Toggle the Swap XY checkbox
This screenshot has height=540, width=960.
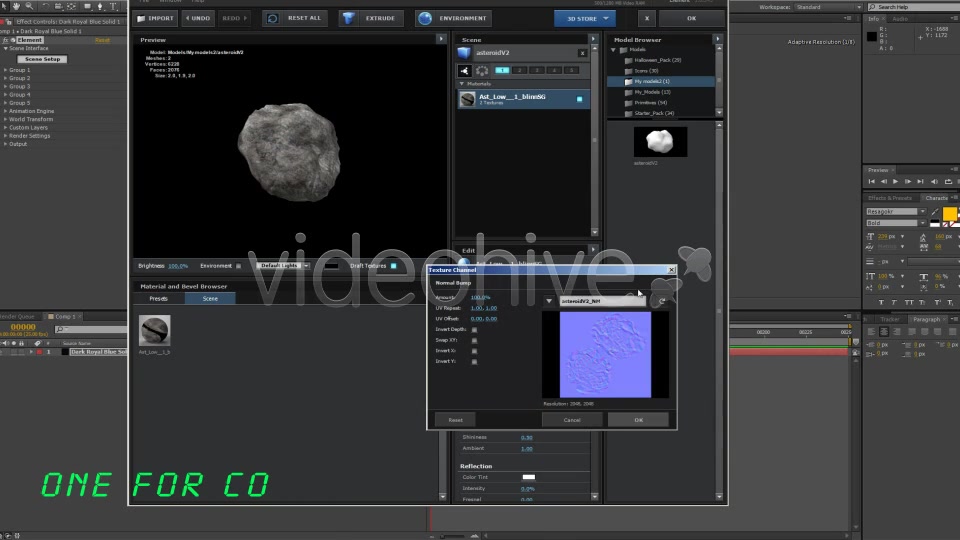point(474,340)
